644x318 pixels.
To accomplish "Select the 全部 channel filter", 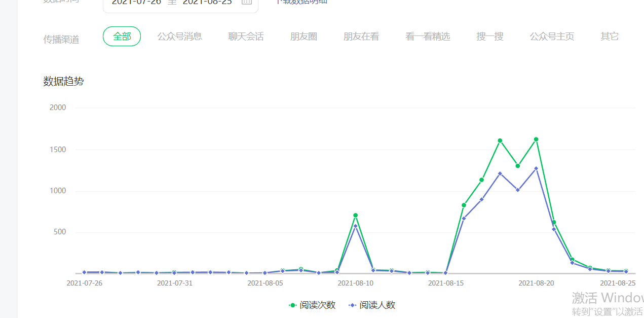I will 122,37.
